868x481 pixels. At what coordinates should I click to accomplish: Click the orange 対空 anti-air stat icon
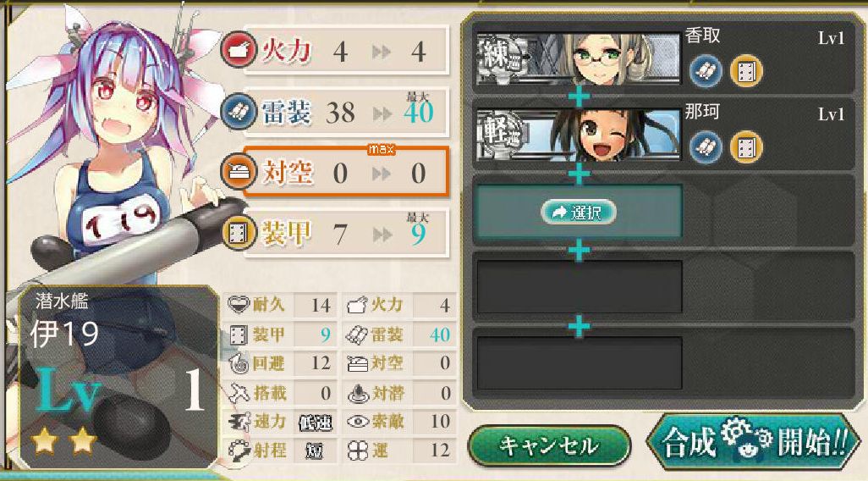(239, 173)
